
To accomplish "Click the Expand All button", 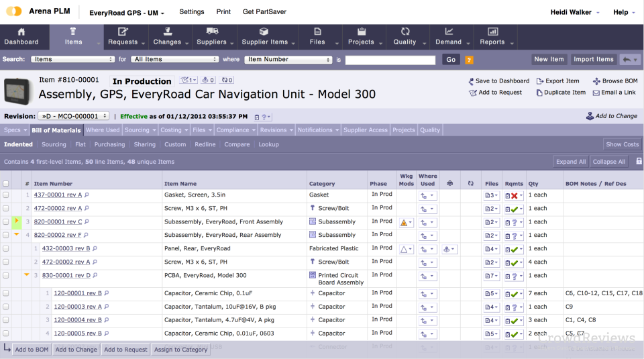I will coord(571,162).
